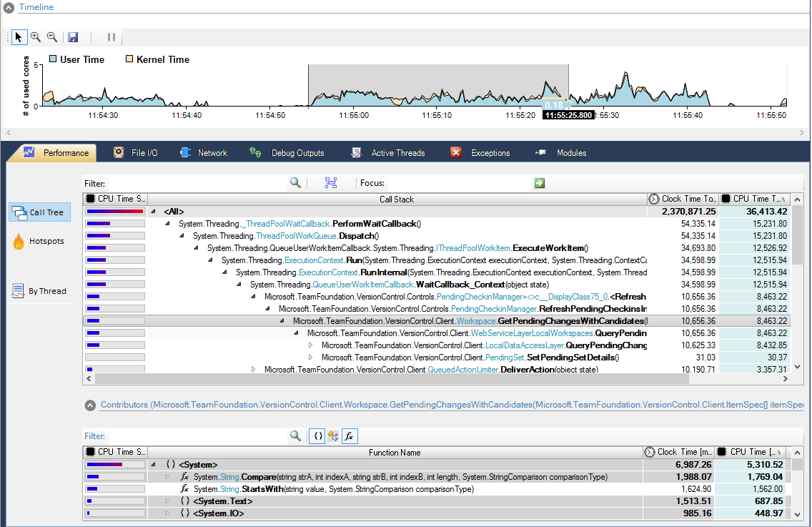Screen dimensions: 812x527
Task: Toggle the fx function display option
Action: pos(350,436)
